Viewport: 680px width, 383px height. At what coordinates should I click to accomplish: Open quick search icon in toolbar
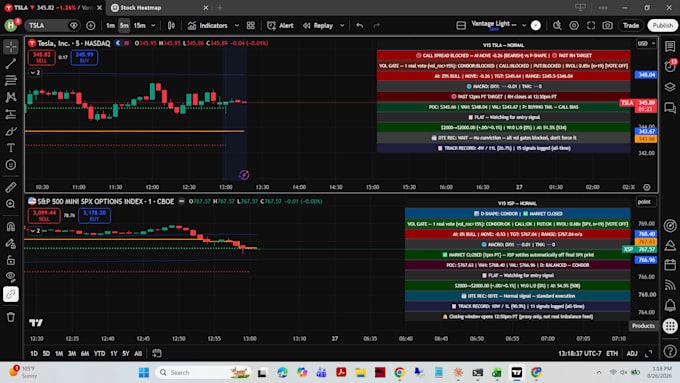pos(557,26)
